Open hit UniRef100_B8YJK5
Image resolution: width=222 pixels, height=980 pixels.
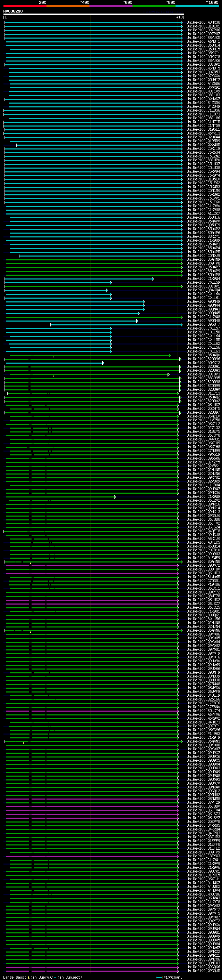pos(203,38)
